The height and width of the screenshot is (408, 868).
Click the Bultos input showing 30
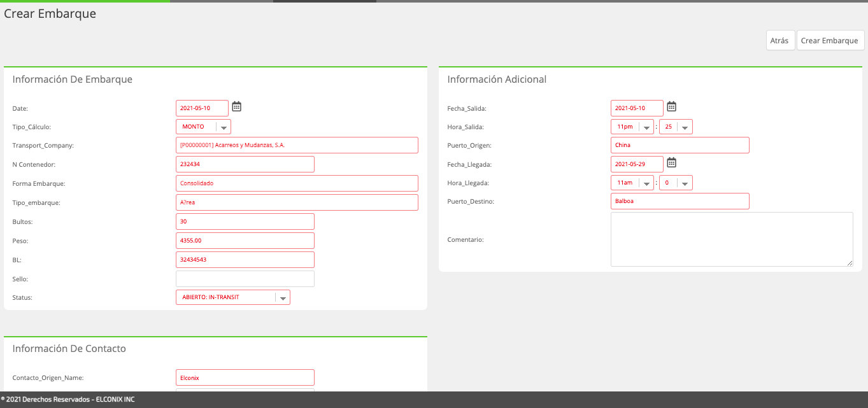245,222
